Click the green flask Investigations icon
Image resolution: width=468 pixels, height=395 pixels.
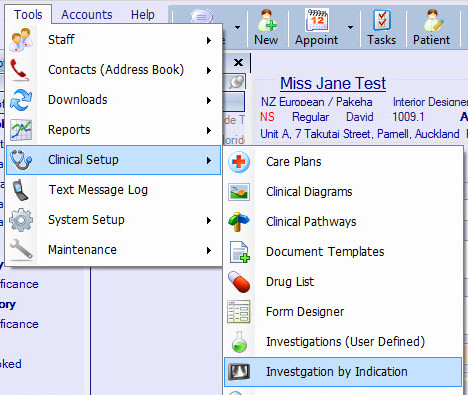tap(239, 342)
